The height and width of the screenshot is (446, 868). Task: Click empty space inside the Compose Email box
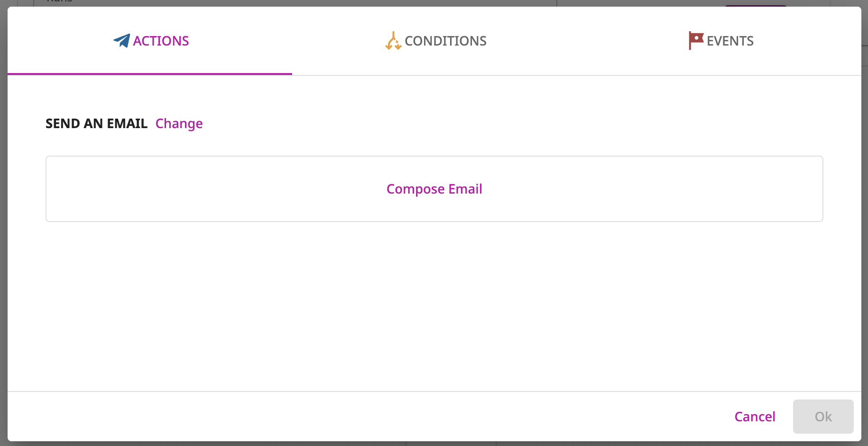(x=213, y=189)
